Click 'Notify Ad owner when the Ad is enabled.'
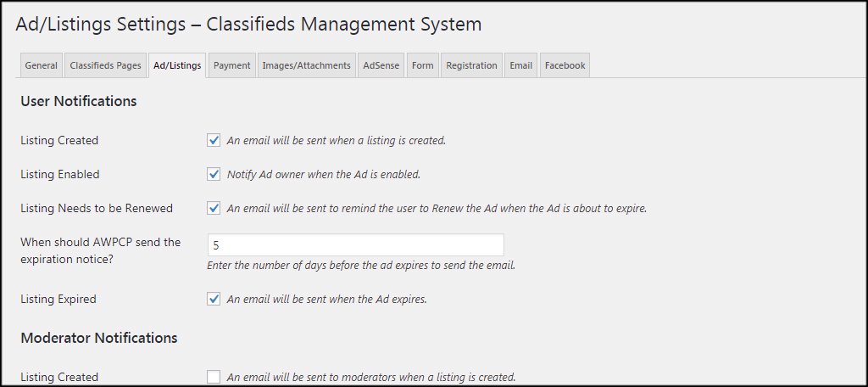 coord(324,174)
